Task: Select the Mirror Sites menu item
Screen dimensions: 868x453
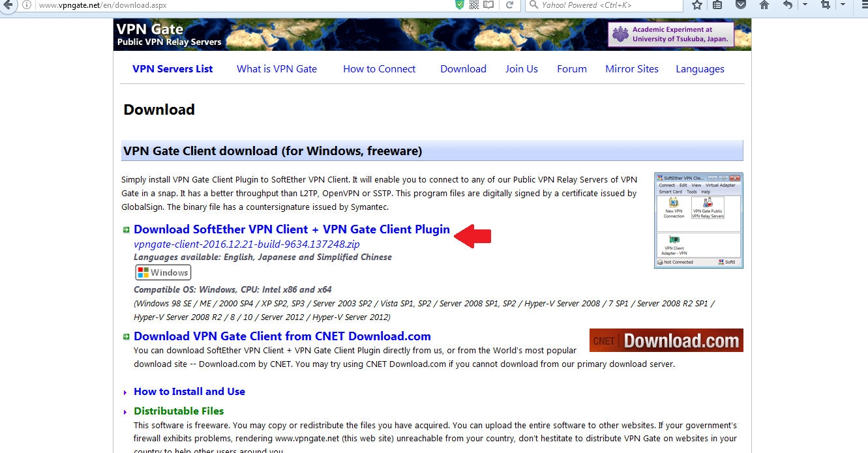Action: click(632, 69)
